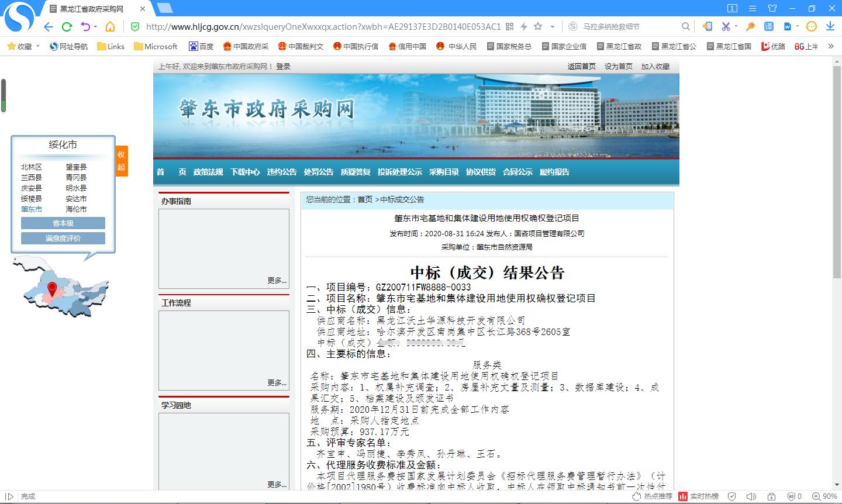Click the URL address bar field
Screen dimensions: 842x504
pyautogui.click(x=322, y=26)
